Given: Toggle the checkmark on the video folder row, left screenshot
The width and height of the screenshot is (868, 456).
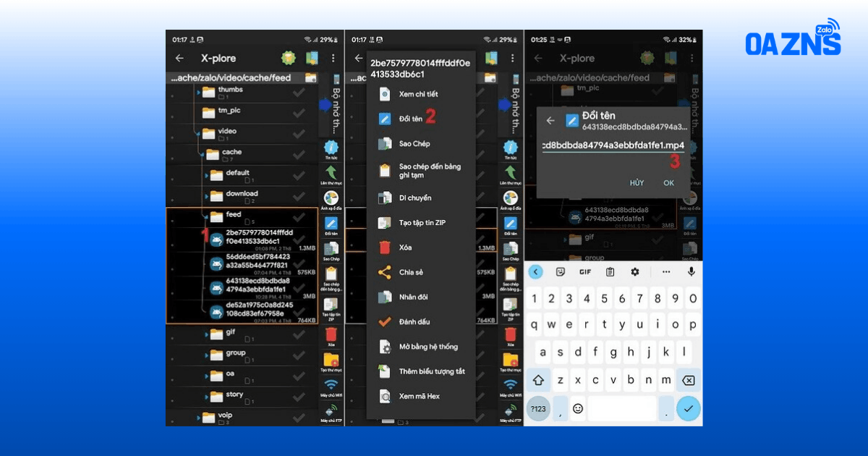Looking at the screenshot, I should click(x=299, y=134).
